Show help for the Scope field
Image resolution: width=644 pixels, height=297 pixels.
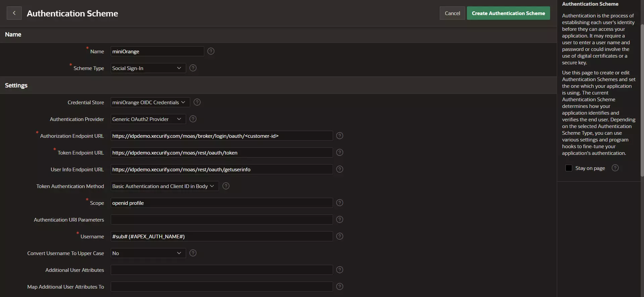point(339,203)
